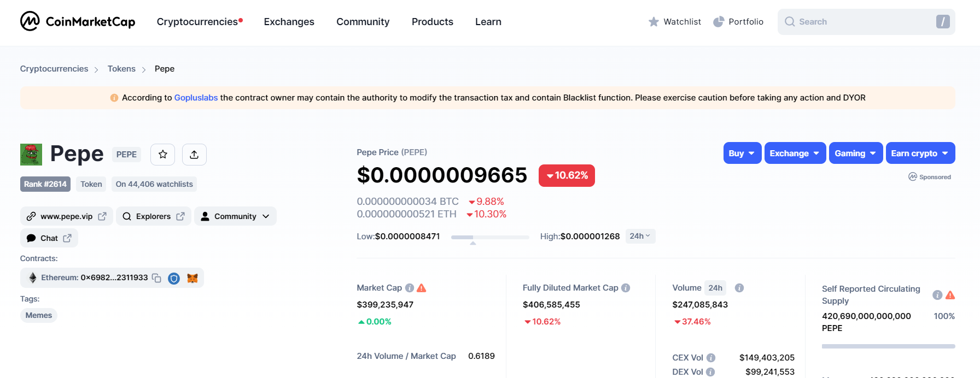
Task: Copy the Ethereum contract address
Action: point(156,278)
